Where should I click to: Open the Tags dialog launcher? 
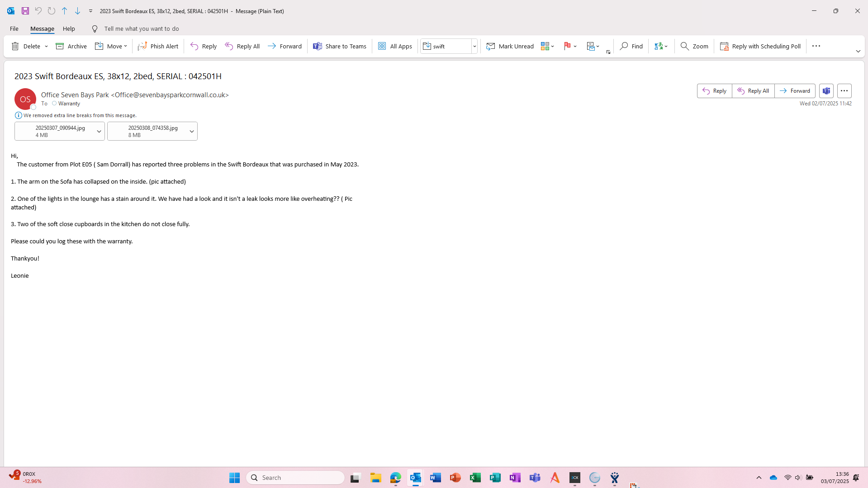click(x=608, y=52)
